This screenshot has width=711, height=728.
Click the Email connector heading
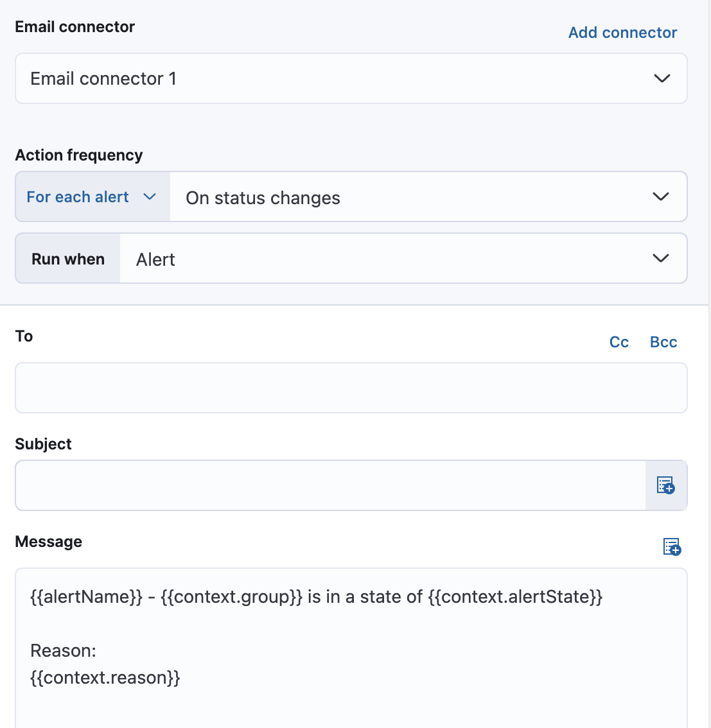click(x=75, y=26)
